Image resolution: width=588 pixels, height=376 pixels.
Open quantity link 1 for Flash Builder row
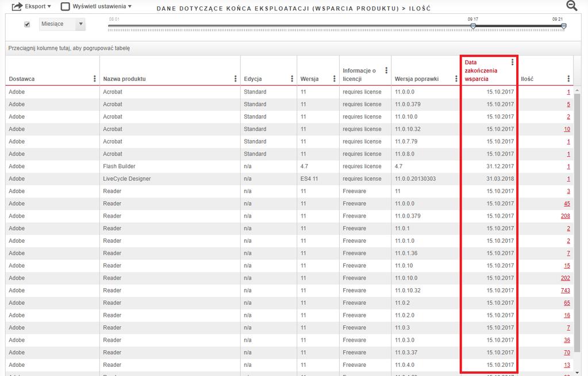[568, 166]
